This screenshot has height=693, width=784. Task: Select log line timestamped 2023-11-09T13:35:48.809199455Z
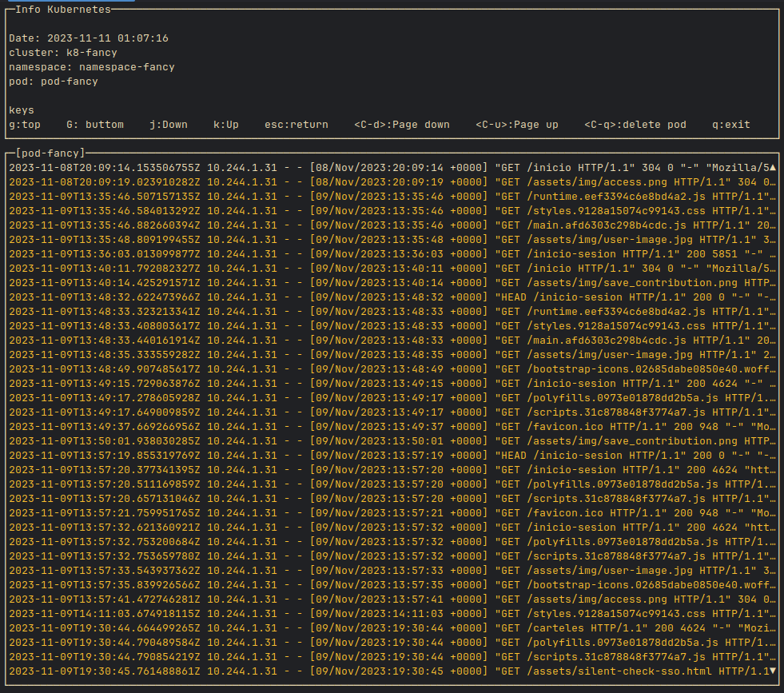pyautogui.click(x=392, y=240)
